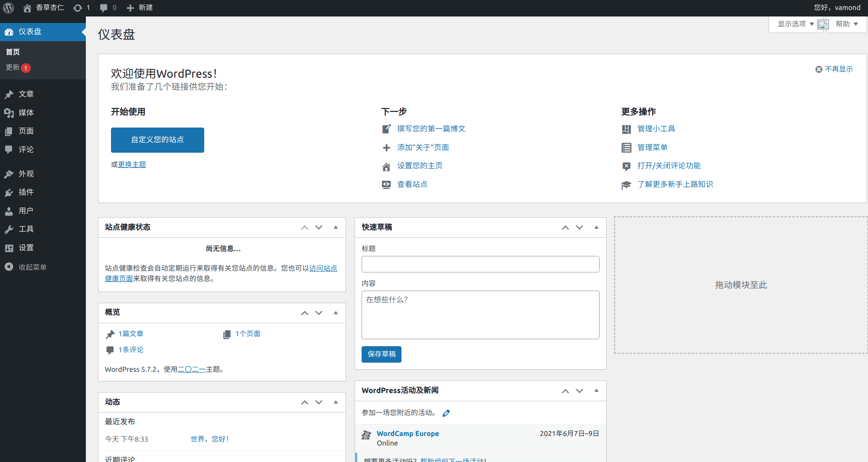Screen dimensions: 868x462
Task: Click 管理小工具 link
Action: pyautogui.click(x=656, y=129)
